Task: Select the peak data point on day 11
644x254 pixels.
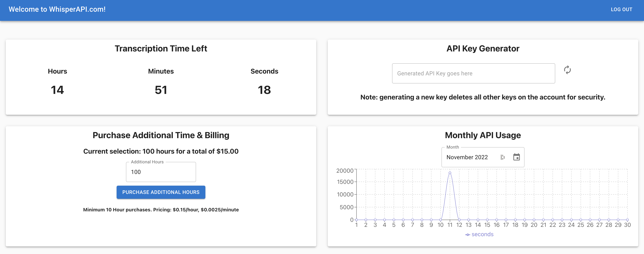Action: click(450, 173)
